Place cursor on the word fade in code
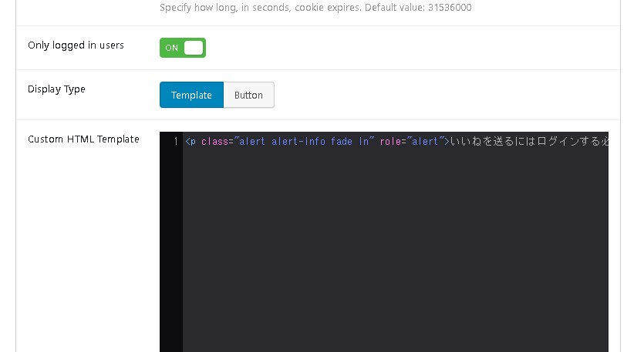 click(x=342, y=142)
